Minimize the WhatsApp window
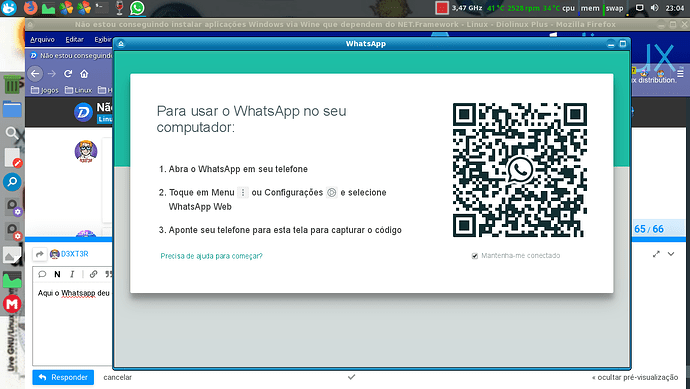 pos(610,44)
